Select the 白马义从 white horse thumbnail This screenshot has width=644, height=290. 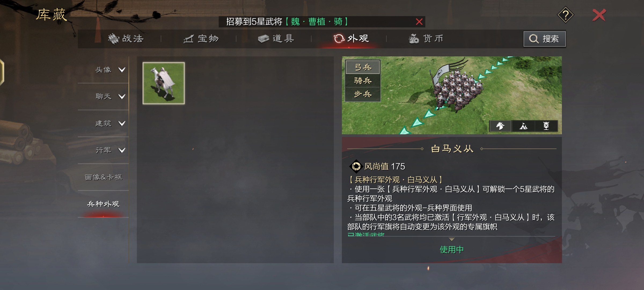point(164,83)
